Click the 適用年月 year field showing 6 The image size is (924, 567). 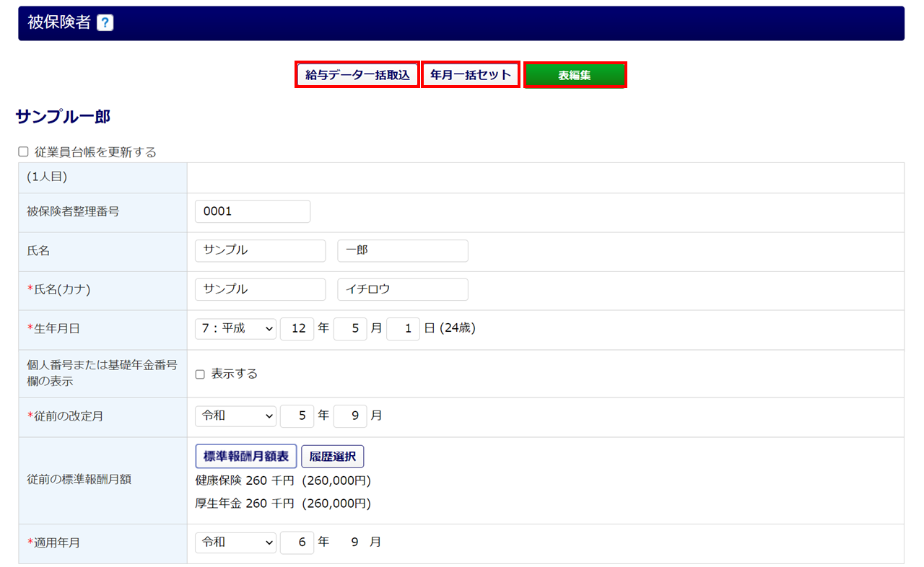click(x=297, y=542)
